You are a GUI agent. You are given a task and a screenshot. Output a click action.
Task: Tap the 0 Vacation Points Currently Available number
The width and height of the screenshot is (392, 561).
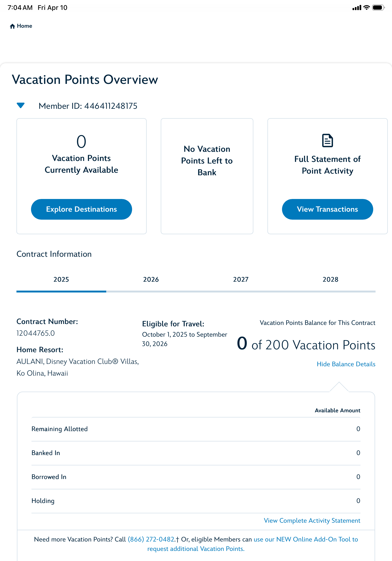click(81, 141)
